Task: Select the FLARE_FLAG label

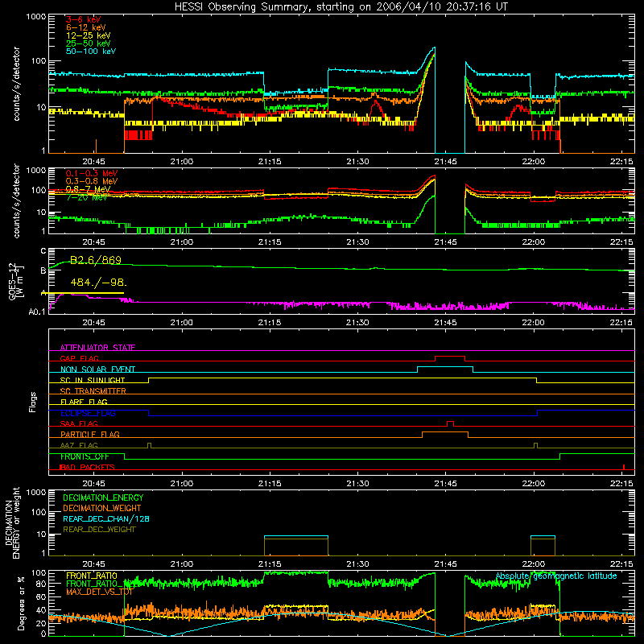Action: [x=84, y=402]
